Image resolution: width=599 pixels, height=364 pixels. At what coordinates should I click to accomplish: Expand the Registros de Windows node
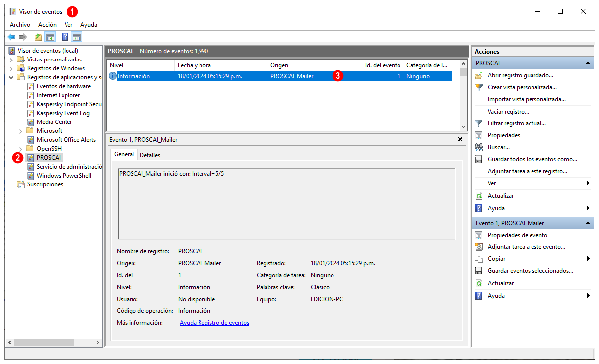pyautogui.click(x=11, y=68)
